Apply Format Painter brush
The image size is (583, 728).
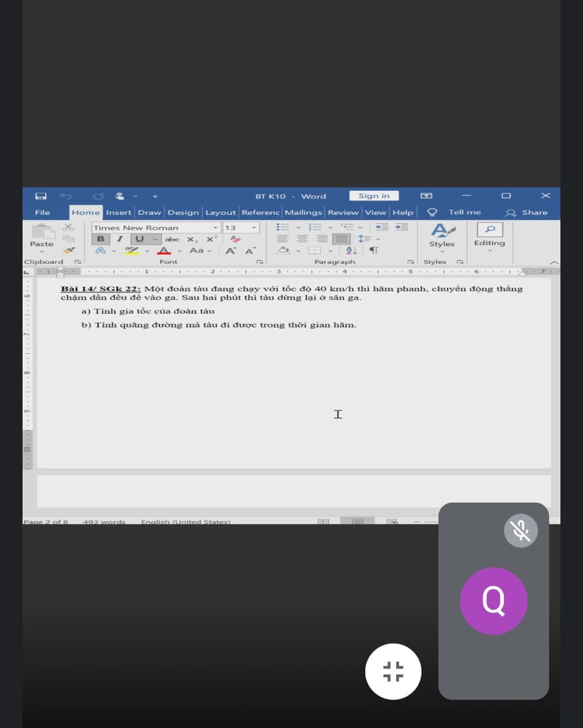tap(68, 250)
